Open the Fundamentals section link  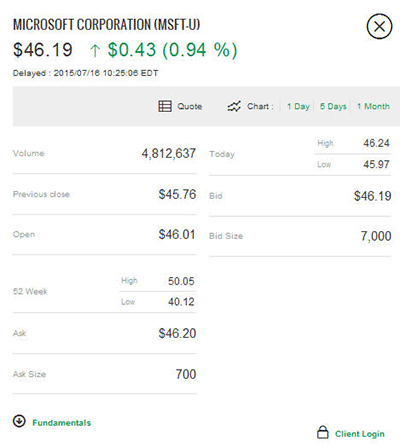pyautogui.click(x=61, y=423)
